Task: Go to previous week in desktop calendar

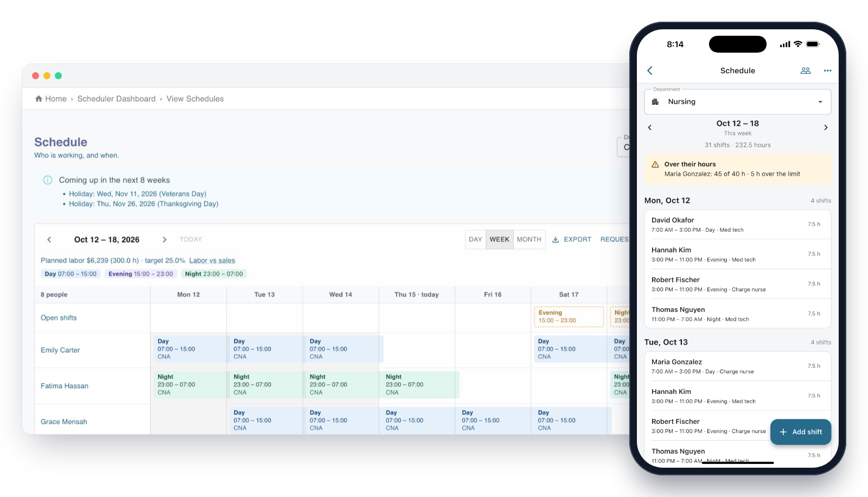Action: pyautogui.click(x=49, y=239)
